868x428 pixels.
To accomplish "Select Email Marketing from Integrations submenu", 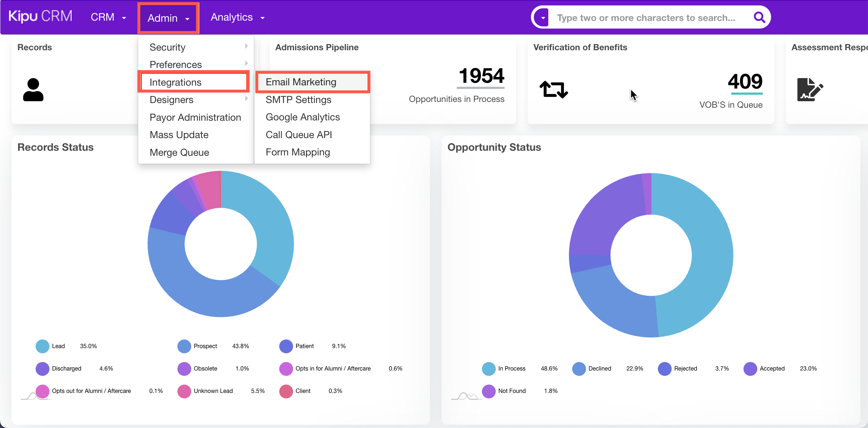I will point(301,82).
